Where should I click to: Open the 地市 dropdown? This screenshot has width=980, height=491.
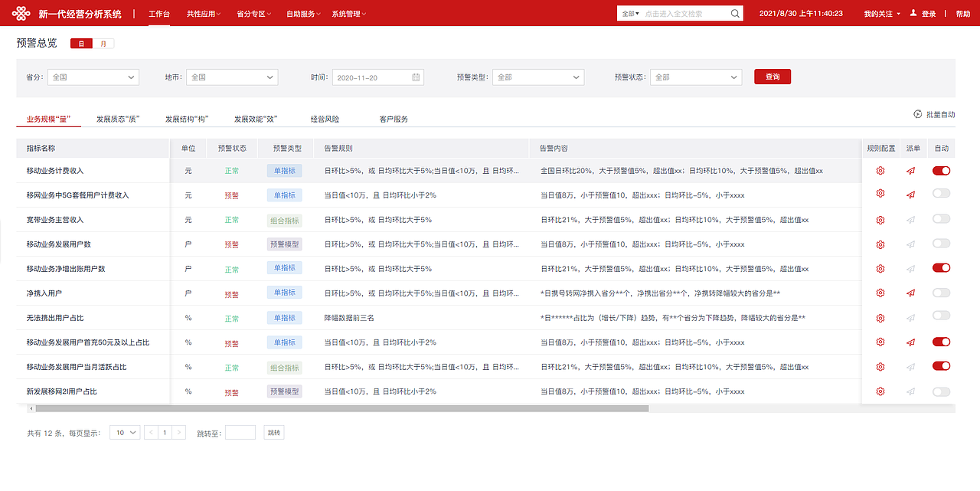click(232, 77)
